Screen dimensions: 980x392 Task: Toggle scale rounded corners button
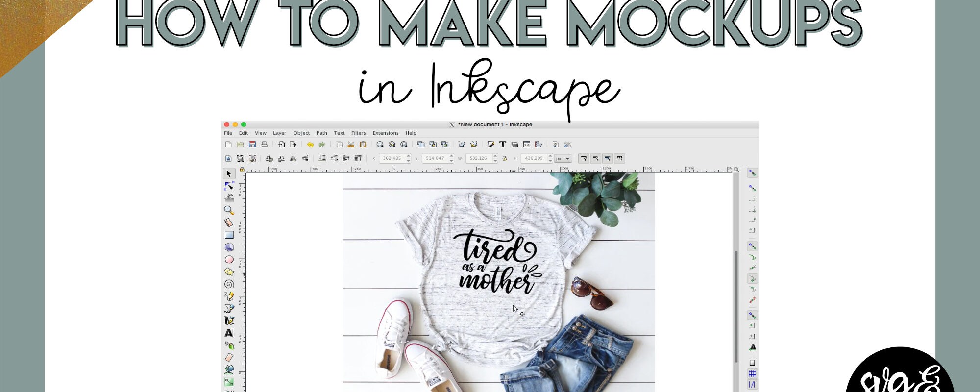596,158
